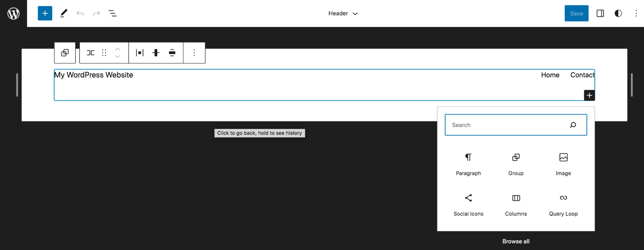Insert an Image block

tap(563, 164)
